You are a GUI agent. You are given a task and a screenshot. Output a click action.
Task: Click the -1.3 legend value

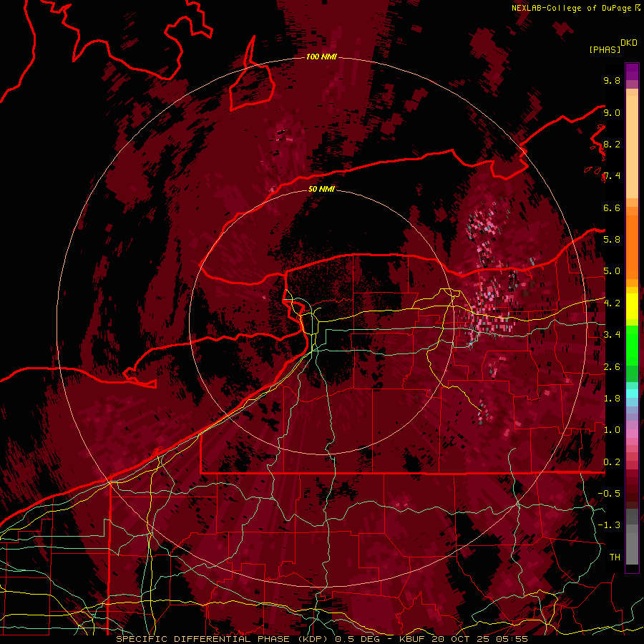pos(610,525)
